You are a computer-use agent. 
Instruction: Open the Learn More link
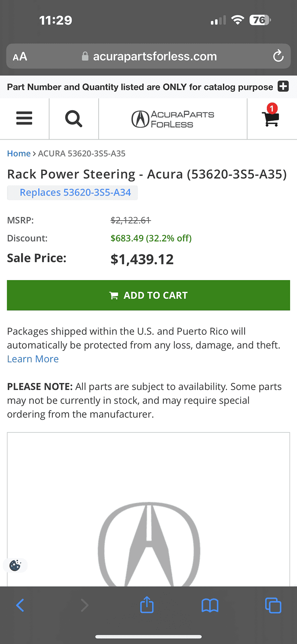pos(33,359)
